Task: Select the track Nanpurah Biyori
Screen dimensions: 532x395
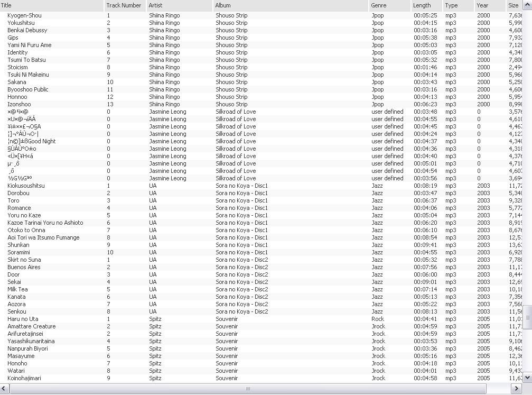Action: pyautogui.click(x=27, y=349)
